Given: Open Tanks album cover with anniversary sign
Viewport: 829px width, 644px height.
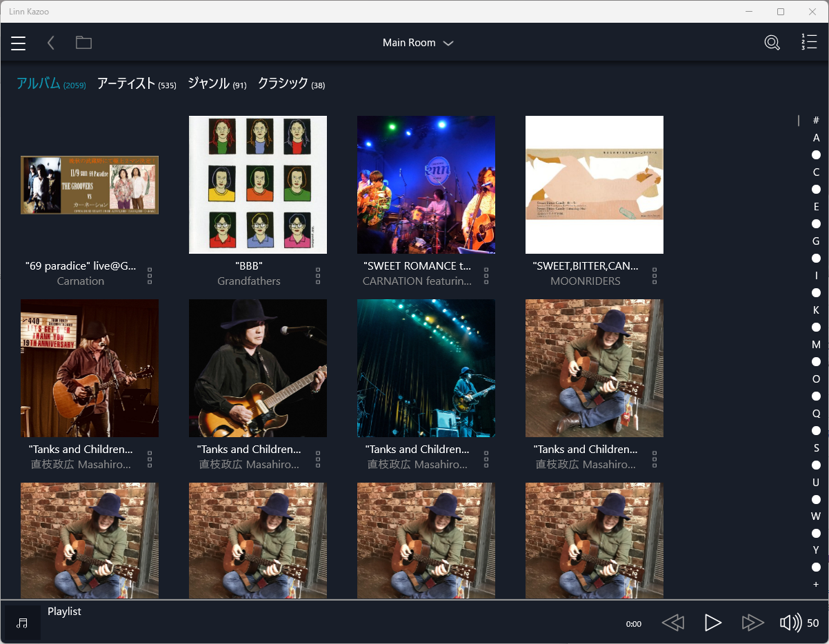Looking at the screenshot, I should pos(90,368).
